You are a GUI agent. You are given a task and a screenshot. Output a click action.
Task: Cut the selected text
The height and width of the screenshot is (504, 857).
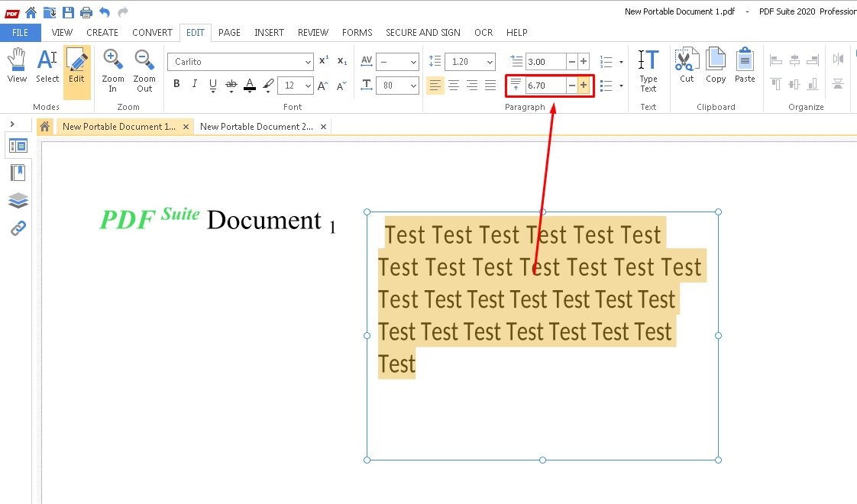coord(687,65)
